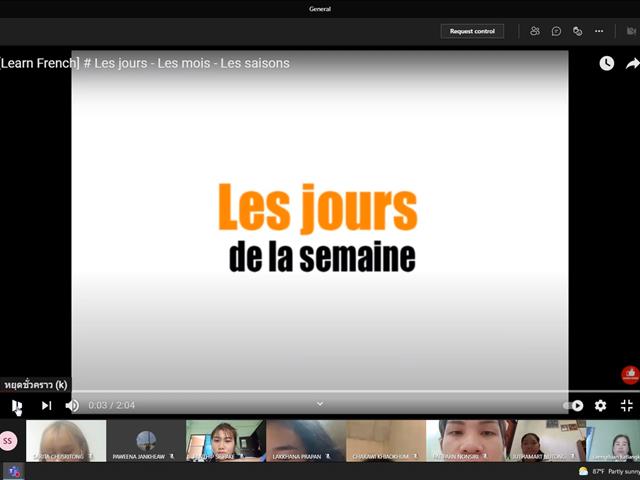
Task: Expand the chevron below the progress bar
Action: [x=320, y=404]
